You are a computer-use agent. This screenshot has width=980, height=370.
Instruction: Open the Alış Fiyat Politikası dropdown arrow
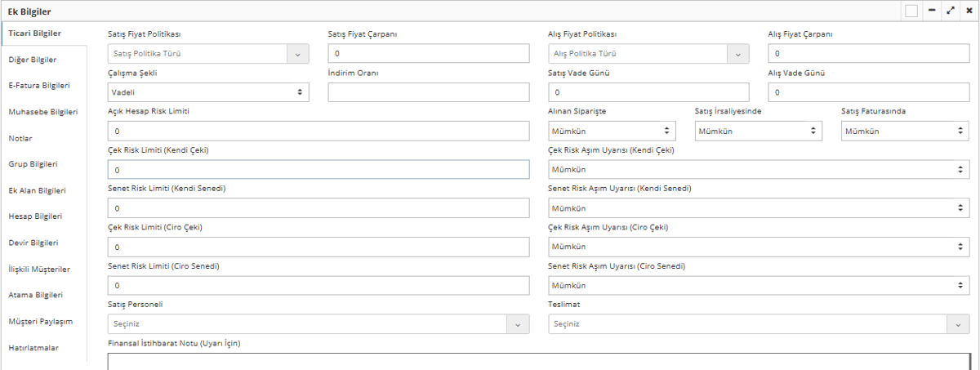click(738, 54)
